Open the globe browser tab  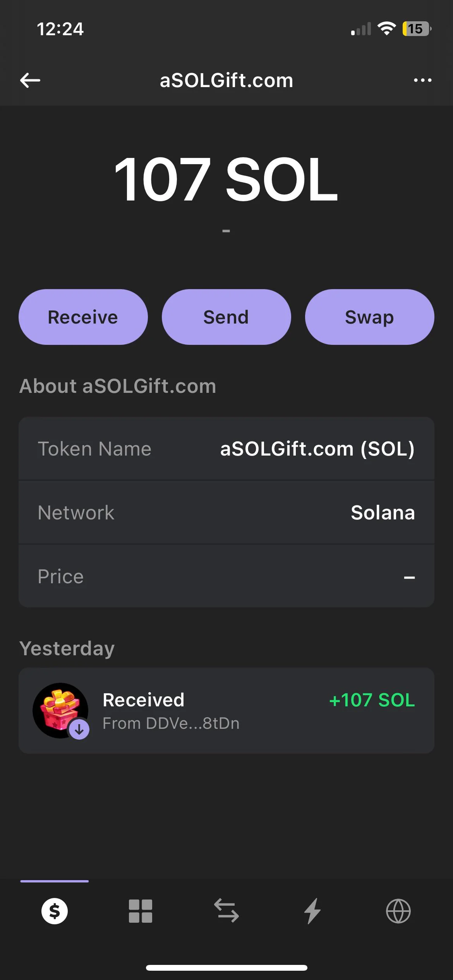tap(398, 911)
